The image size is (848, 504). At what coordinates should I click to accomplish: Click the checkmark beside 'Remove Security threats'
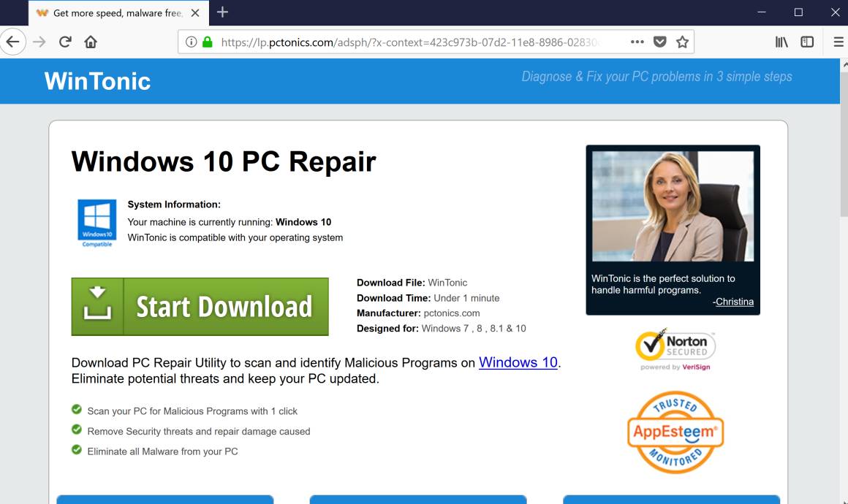(77, 429)
